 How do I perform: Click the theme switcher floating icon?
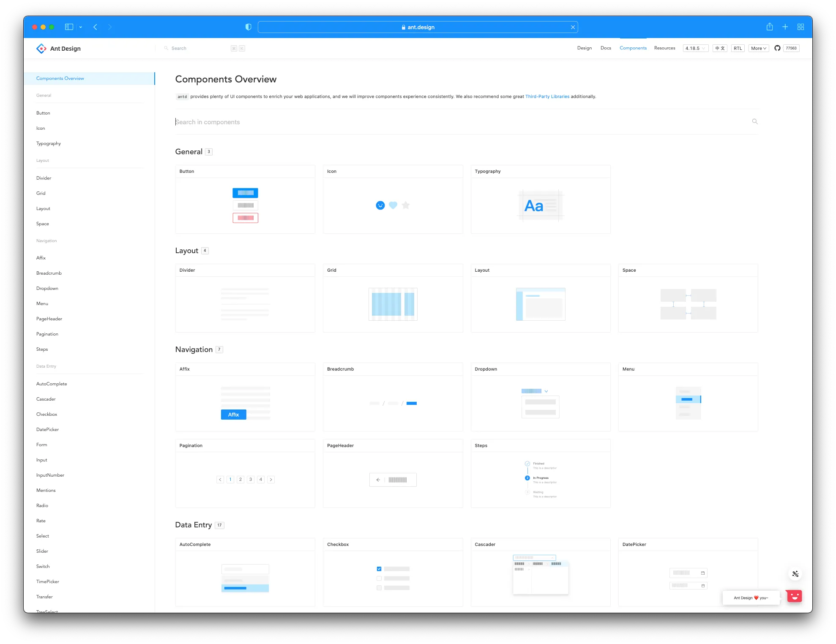coord(795,574)
